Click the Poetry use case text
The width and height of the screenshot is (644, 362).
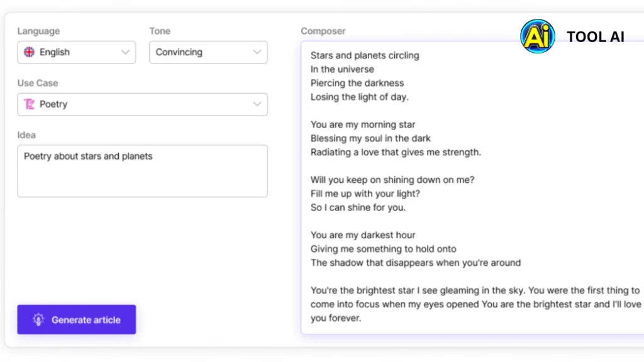(x=53, y=104)
